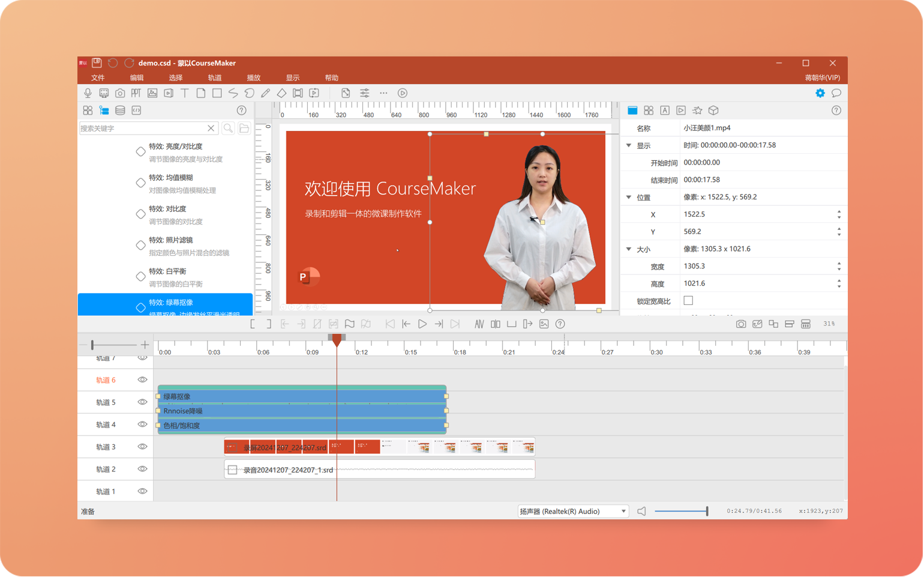Screen dimensions: 924x577
Task: Collapse the 显示 property group
Action: coord(629,146)
